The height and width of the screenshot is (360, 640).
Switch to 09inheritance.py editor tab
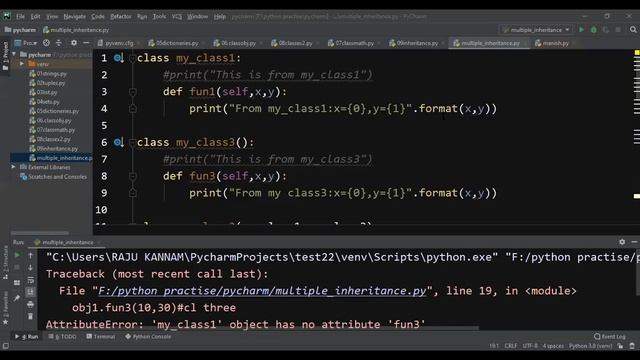pos(417,43)
